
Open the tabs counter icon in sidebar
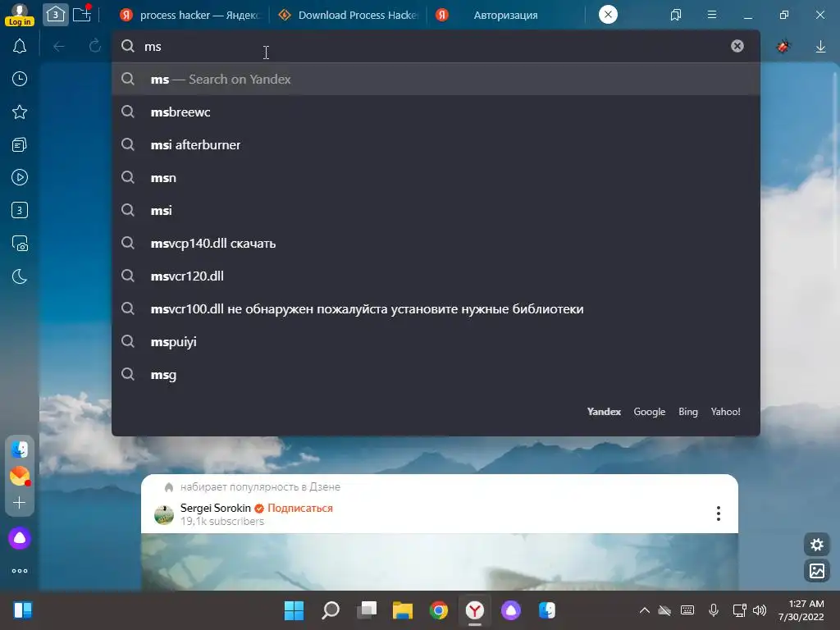coord(20,210)
